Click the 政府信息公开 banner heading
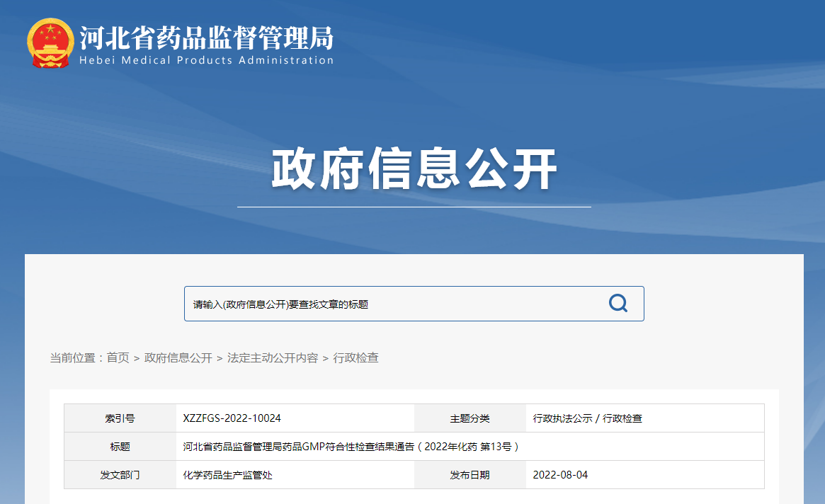Image resolution: width=825 pixels, height=504 pixels. pyautogui.click(x=414, y=168)
